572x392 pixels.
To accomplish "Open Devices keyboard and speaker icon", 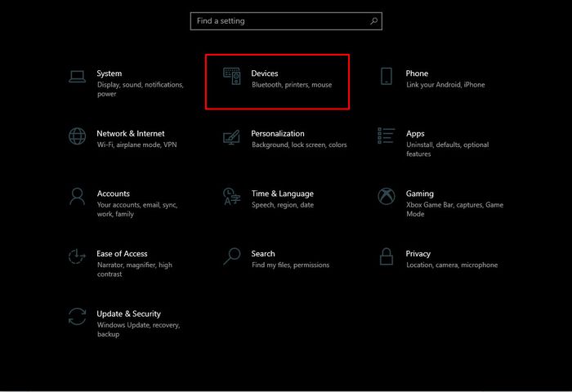I will click(232, 76).
